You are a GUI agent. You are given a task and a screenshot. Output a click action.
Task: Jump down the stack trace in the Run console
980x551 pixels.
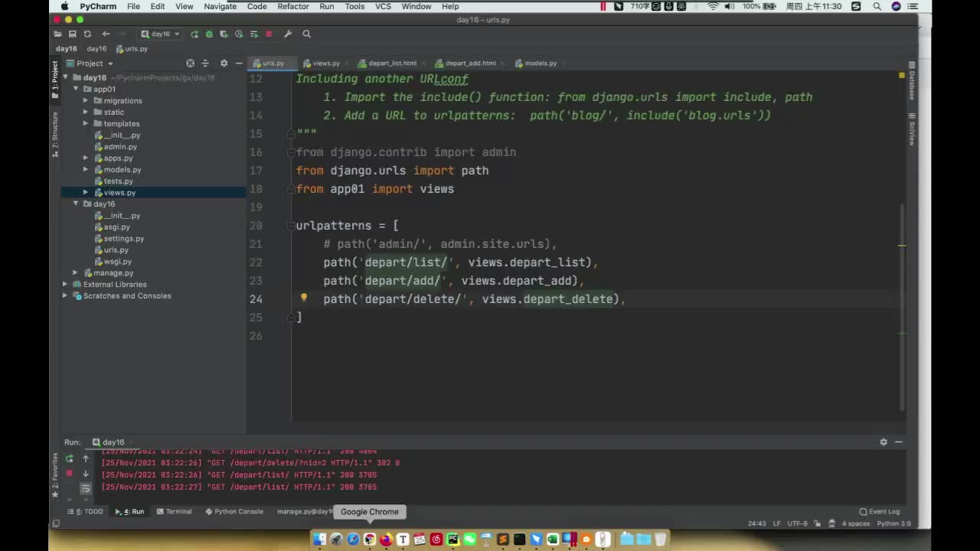[86, 473]
